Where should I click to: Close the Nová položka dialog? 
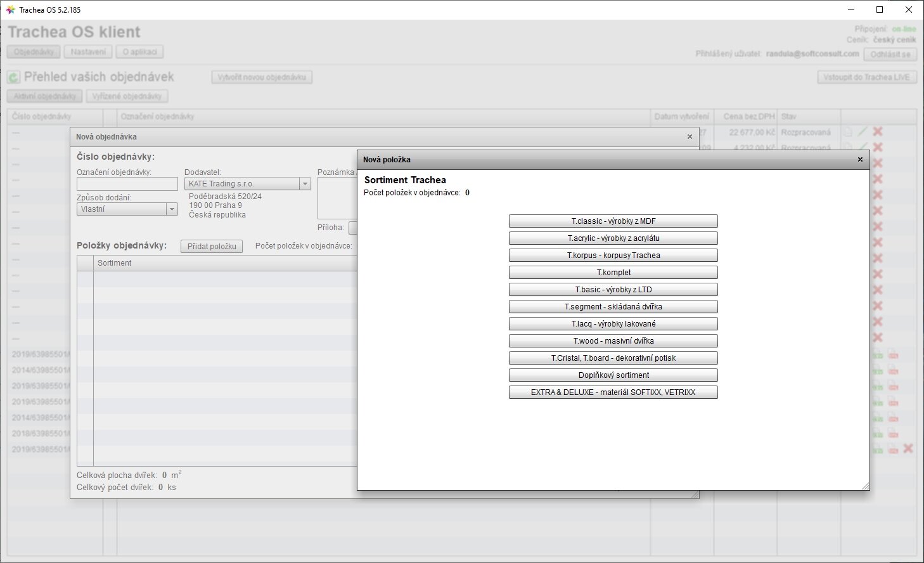(860, 160)
